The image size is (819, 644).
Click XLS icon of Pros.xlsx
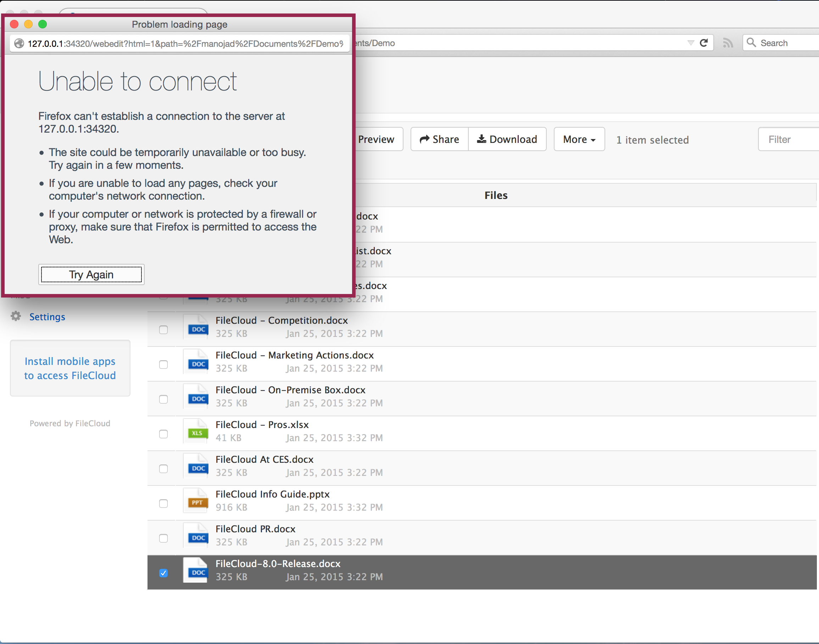click(196, 431)
